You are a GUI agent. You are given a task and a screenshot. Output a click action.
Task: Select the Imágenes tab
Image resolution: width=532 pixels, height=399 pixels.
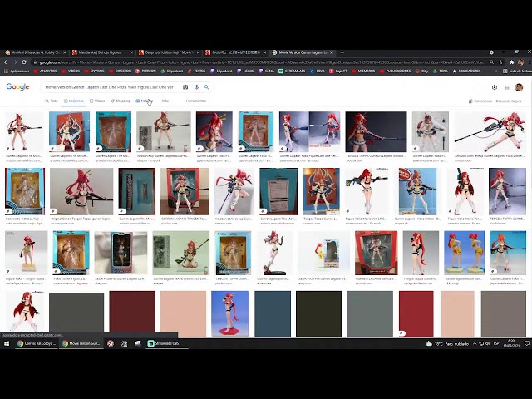click(74, 101)
